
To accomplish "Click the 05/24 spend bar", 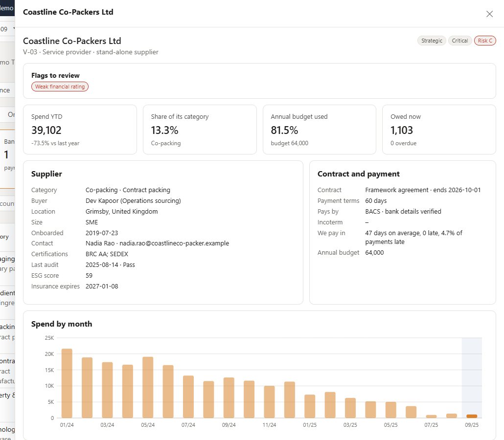I will click(x=148, y=388).
